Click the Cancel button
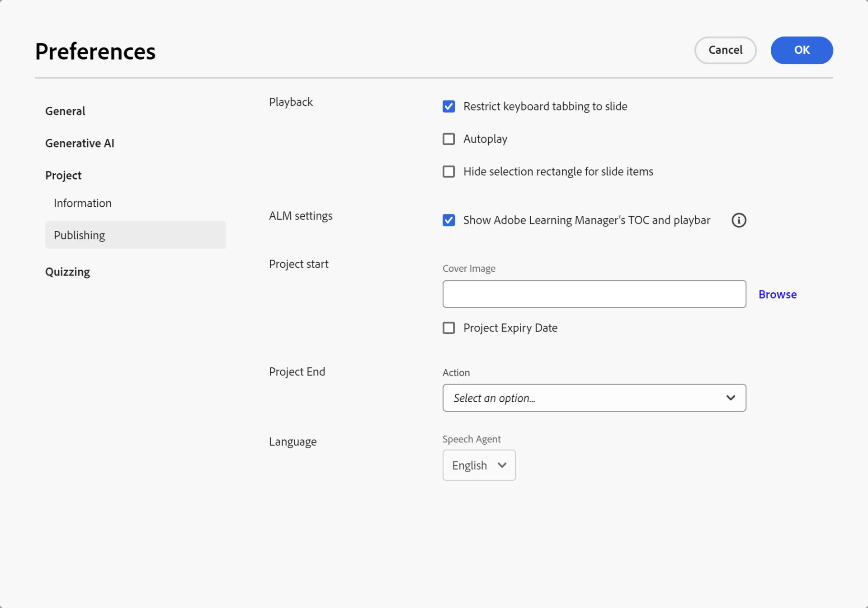Viewport: 868px width, 608px height. (x=725, y=50)
